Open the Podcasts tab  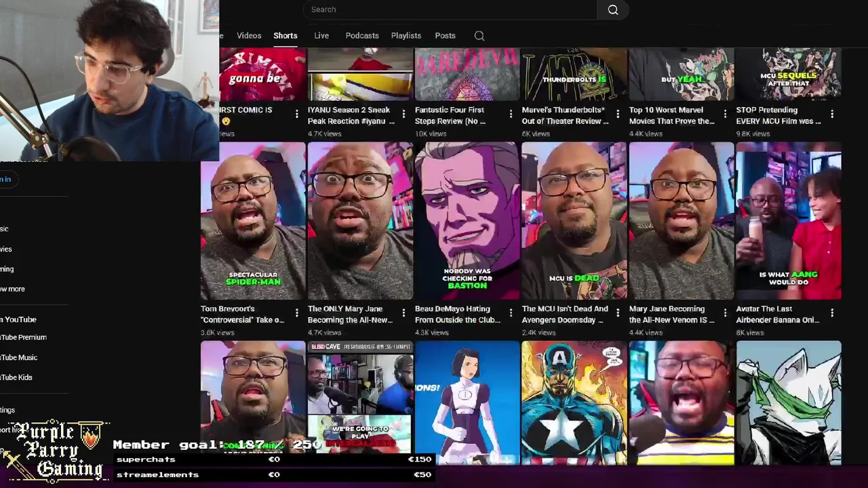click(362, 36)
